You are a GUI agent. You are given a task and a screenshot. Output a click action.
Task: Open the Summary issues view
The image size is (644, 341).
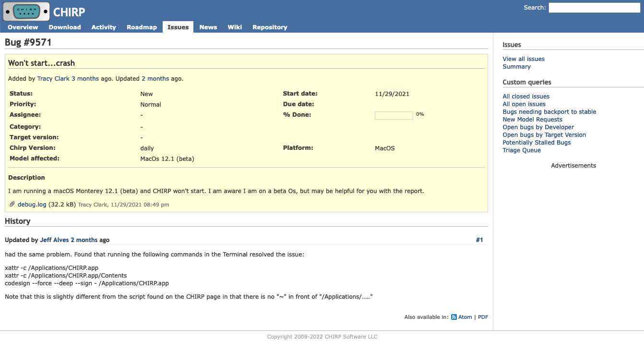point(516,66)
